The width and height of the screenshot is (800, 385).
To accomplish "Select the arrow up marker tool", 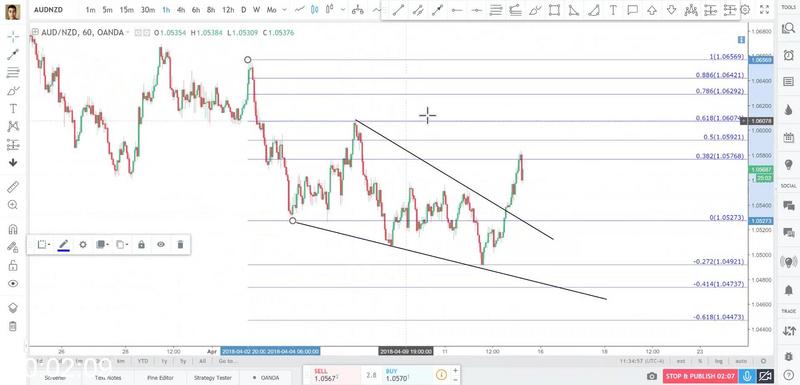I will coord(652,10).
